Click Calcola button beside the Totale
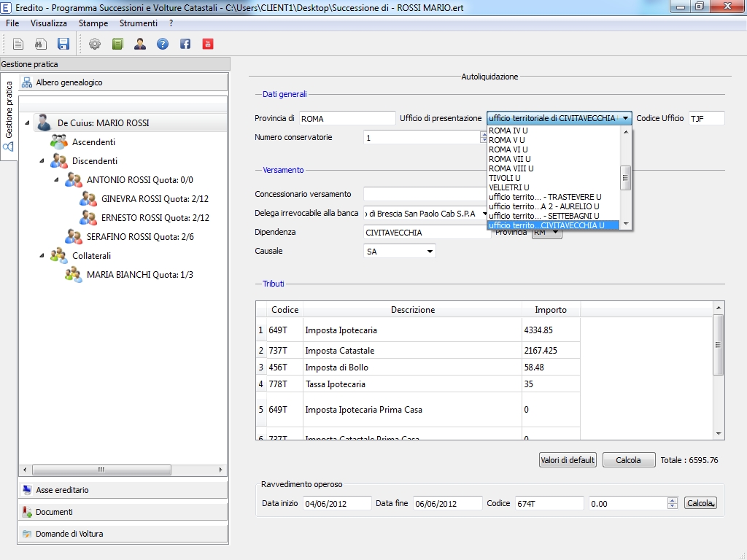The width and height of the screenshot is (747, 560). point(628,460)
